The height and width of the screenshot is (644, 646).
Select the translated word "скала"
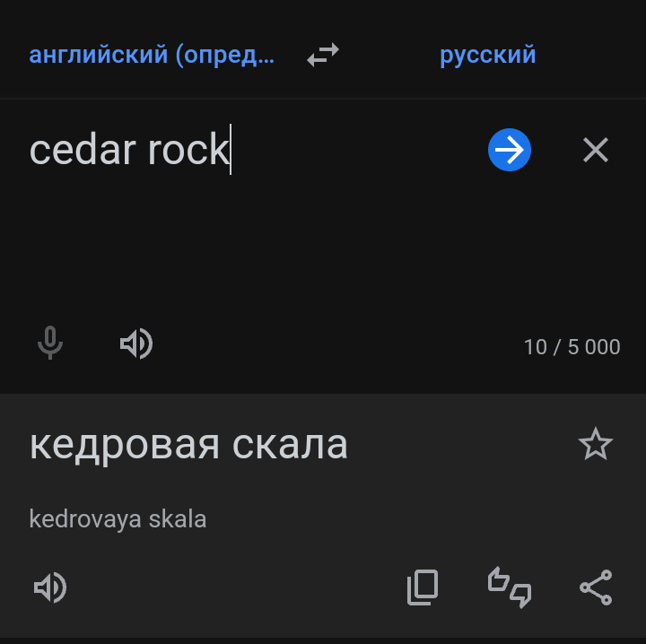tap(290, 445)
